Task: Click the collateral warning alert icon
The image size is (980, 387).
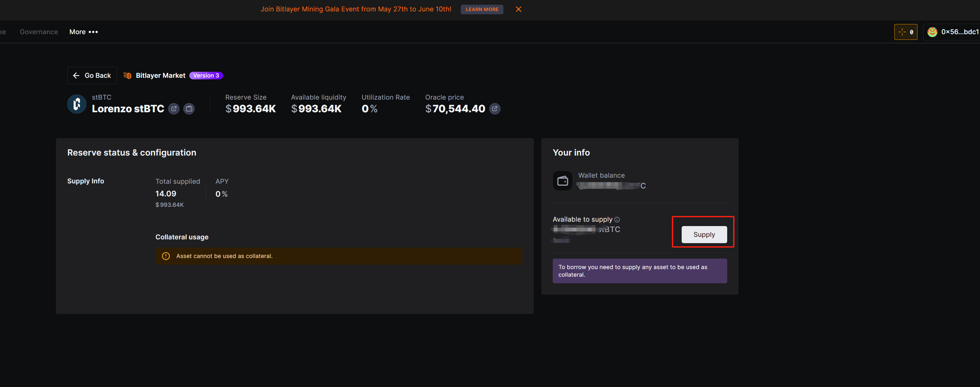Action: pyautogui.click(x=166, y=256)
